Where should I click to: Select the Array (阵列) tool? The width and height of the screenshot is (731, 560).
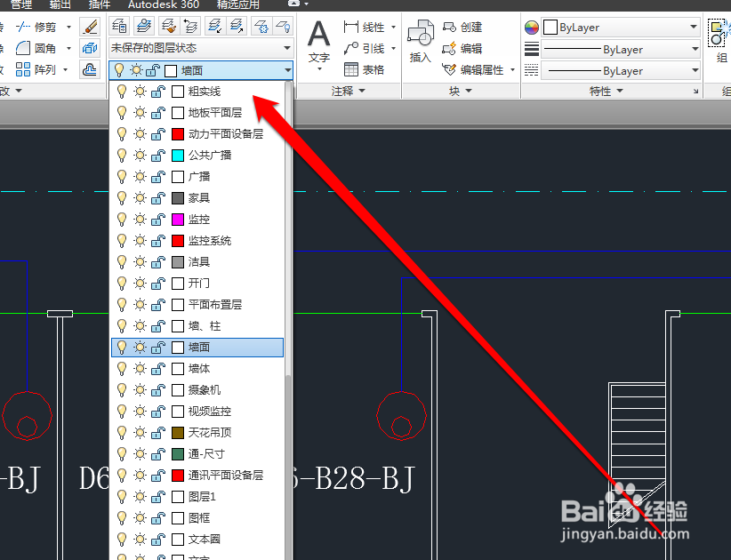tap(36, 70)
